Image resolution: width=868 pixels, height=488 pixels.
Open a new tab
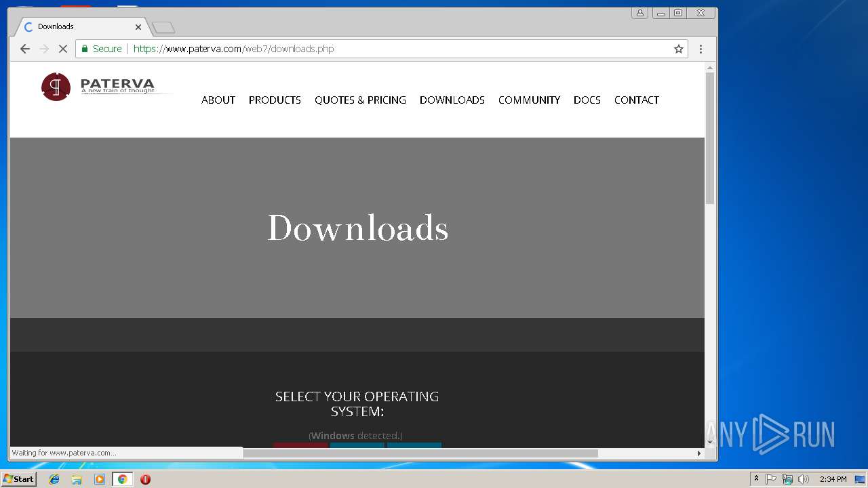pos(163,28)
